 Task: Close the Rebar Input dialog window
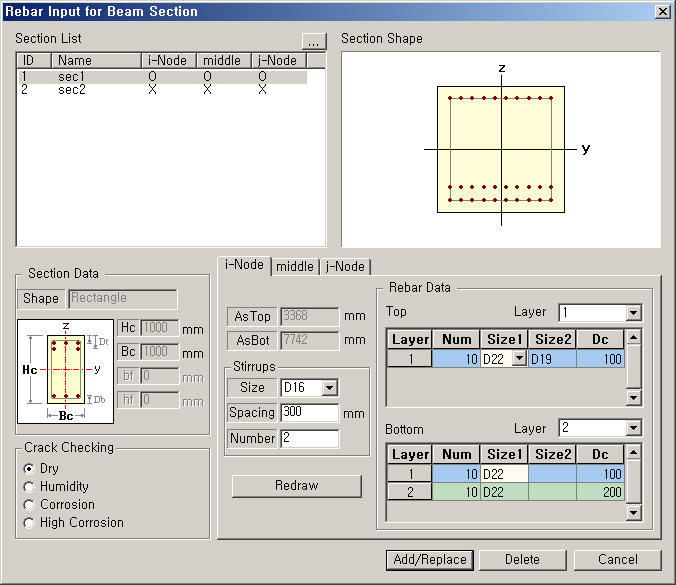(x=662, y=11)
